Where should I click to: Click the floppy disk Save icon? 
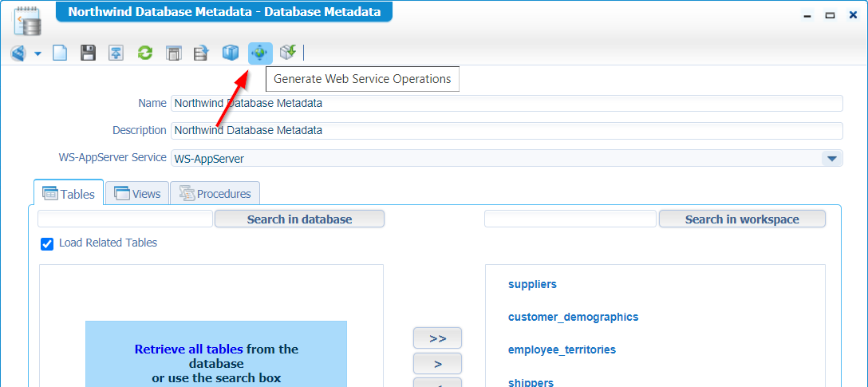click(x=89, y=53)
